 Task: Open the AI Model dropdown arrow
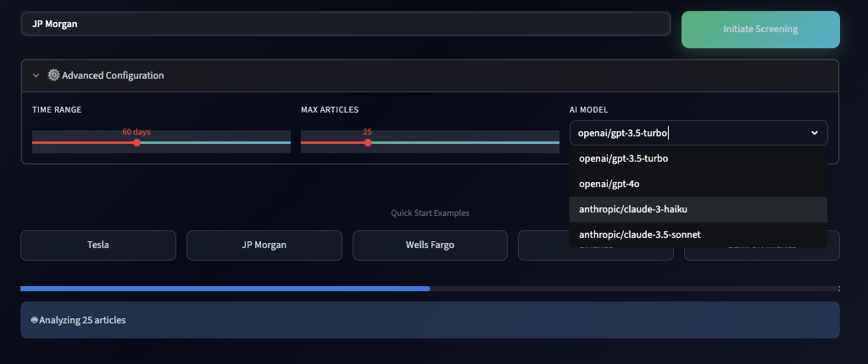(815, 133)
